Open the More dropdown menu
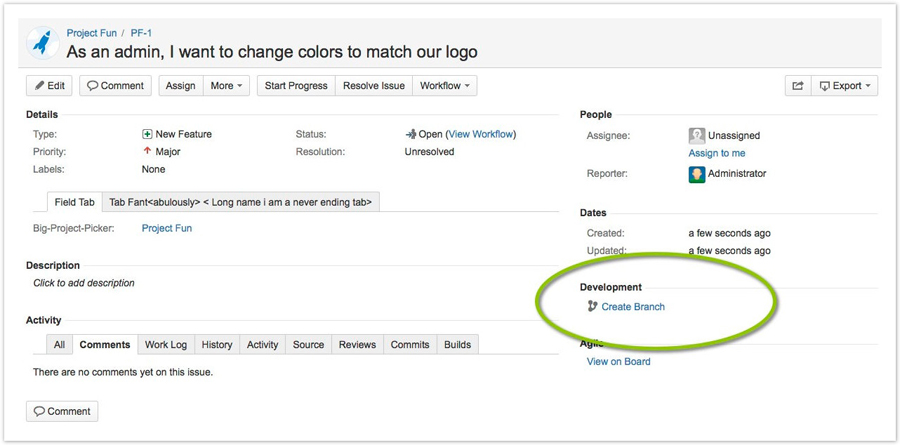This screenshot has height=445, width=900. pos(227,86)
